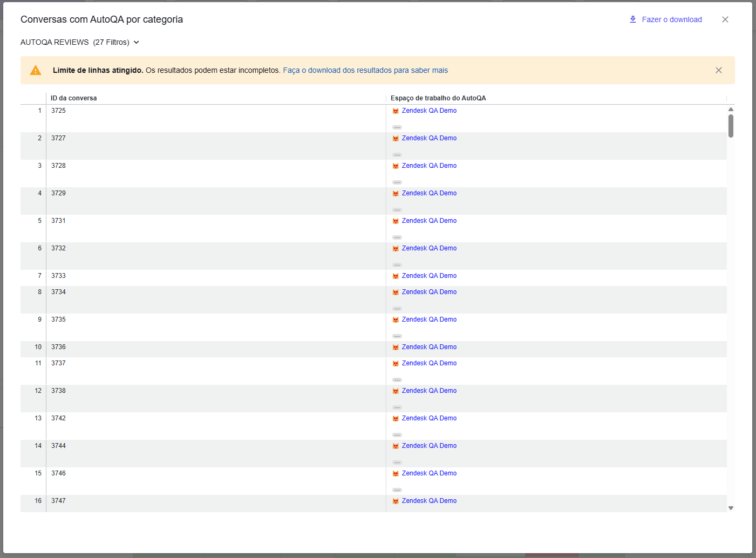Click the Conversas com AutoQA por categoria title
The image size is (756, 558).
[101, 19]
